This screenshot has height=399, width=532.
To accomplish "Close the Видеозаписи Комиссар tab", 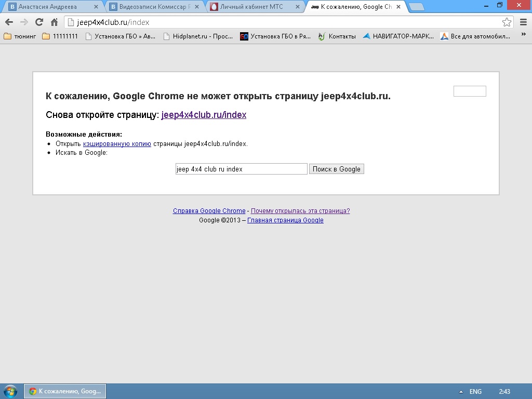I will click(197, 7).
